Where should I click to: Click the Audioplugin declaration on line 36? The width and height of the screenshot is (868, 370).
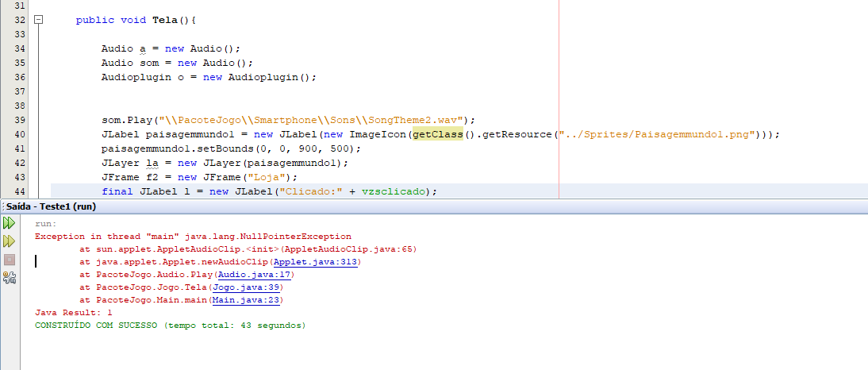(x=209, y=78)
